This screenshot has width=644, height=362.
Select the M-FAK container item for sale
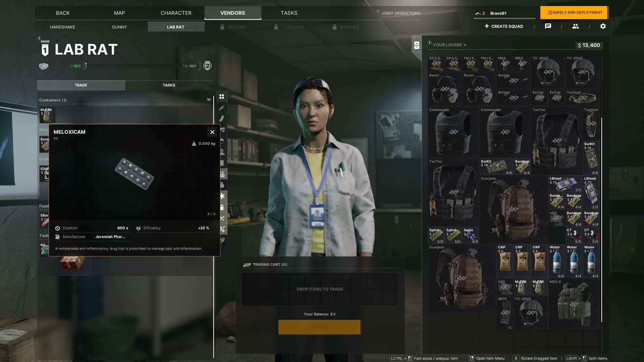(47, 115)
